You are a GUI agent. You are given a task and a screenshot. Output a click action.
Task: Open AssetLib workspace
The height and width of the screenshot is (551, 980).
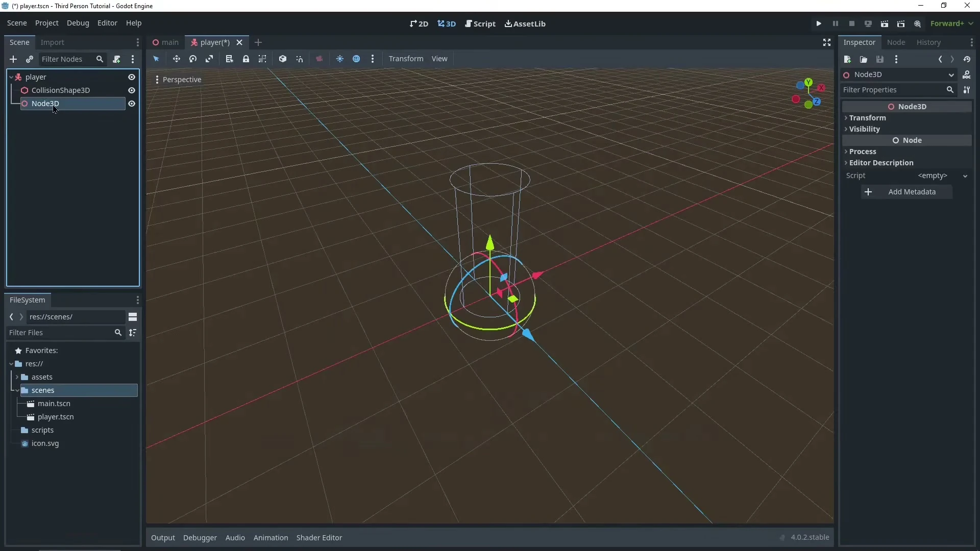(x=525, y=23)
